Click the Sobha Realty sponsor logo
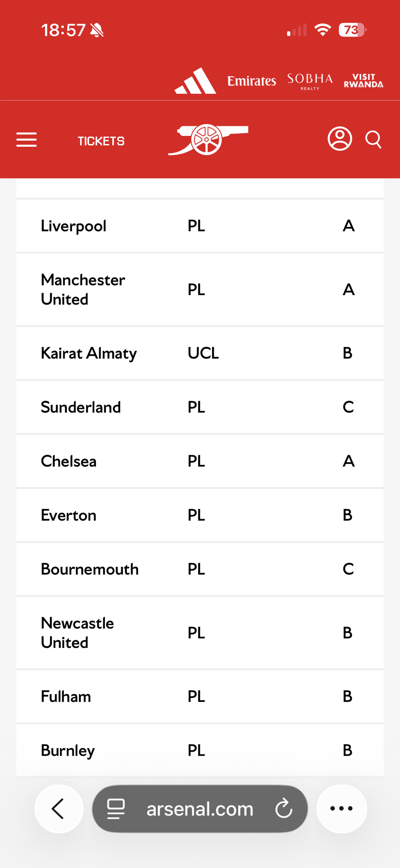The width and height of the screenshot is (400, 868). (310, 81)
